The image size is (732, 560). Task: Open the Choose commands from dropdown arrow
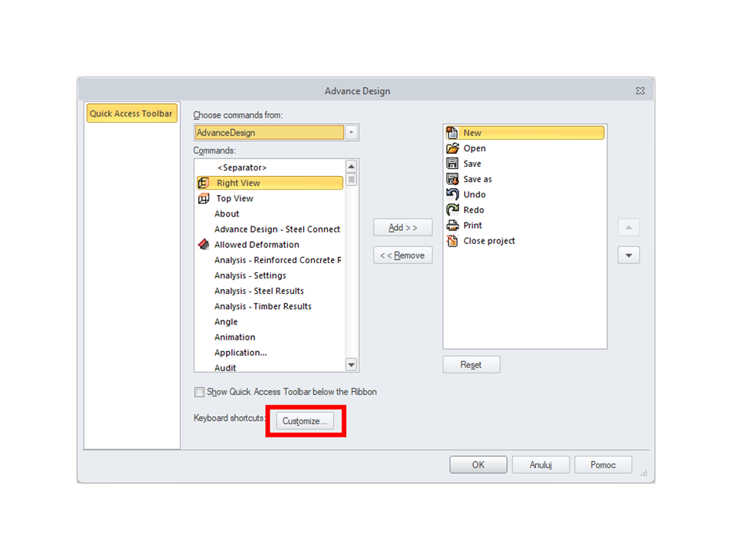coord(351,132)
